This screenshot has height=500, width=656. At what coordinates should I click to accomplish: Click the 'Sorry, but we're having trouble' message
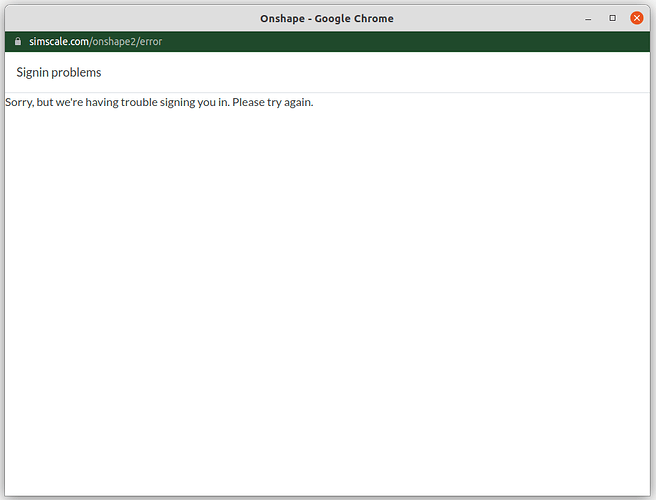tap(159, 102)
